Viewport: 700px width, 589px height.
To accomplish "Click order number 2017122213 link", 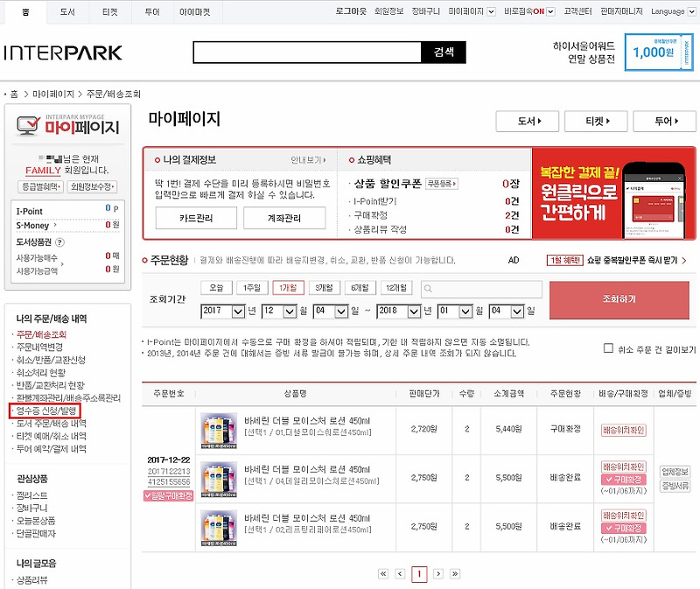I will (x=169, y=472).
